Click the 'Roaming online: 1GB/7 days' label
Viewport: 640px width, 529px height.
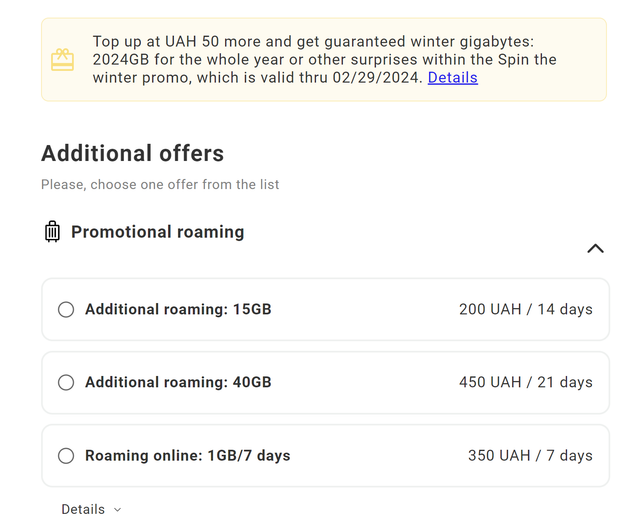[x=188, y=456]
